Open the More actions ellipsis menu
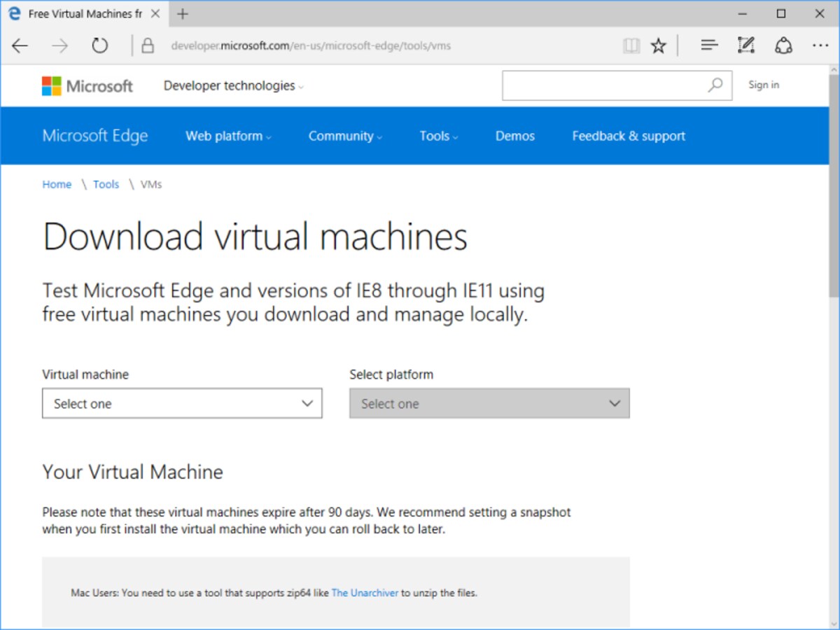 tap(820, 46)
